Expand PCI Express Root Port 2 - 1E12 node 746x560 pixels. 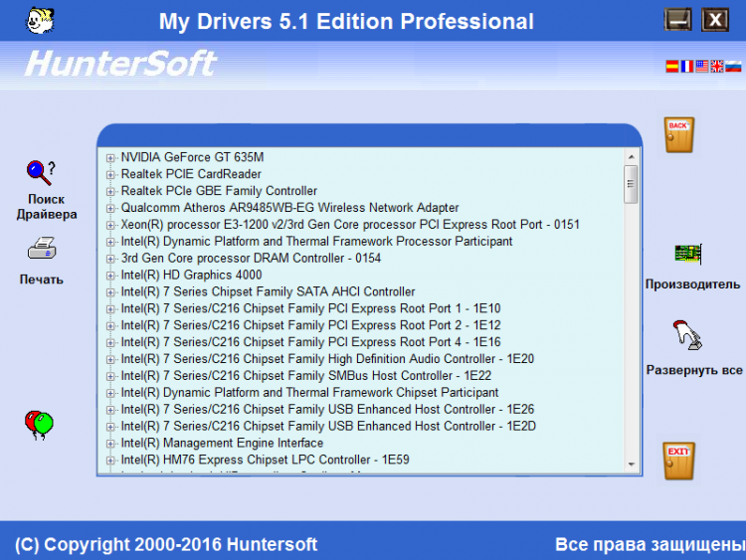[110, 326]
